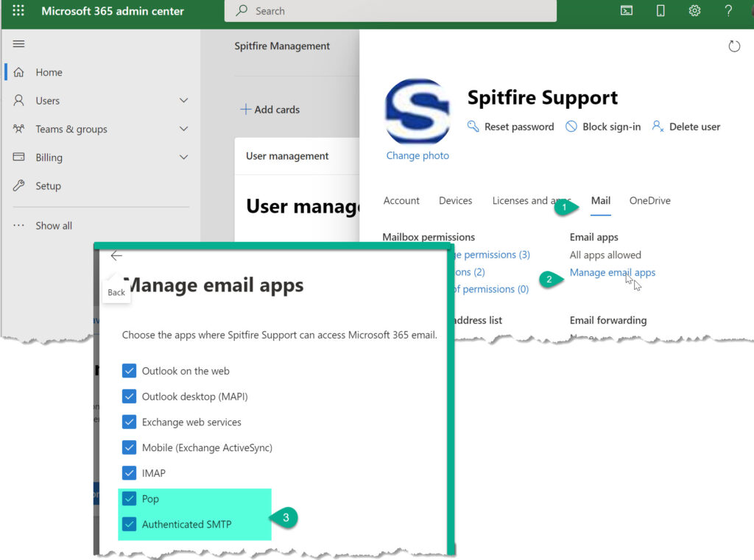Image resolution: width=754 pixels, height=560 pixels.
Task: Click the Reset password button
Action: (511, 127)
